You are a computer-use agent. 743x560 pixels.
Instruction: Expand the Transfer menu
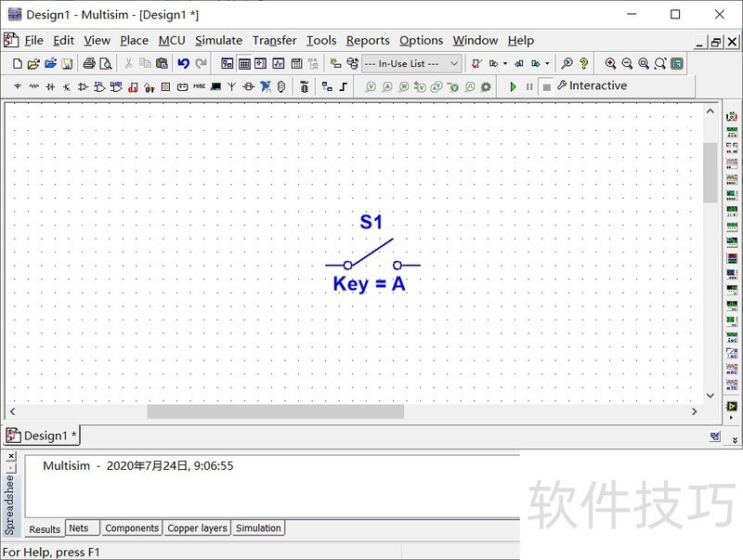274,40
